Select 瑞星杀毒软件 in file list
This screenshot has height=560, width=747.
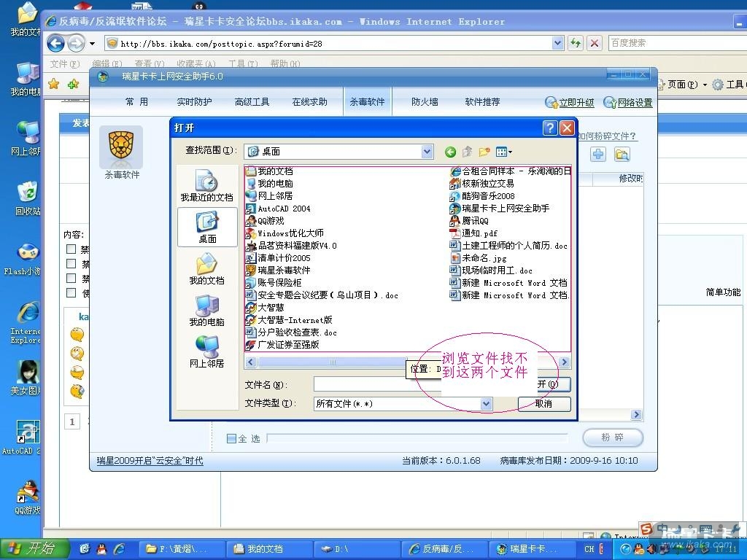click(x=278, y=271)
